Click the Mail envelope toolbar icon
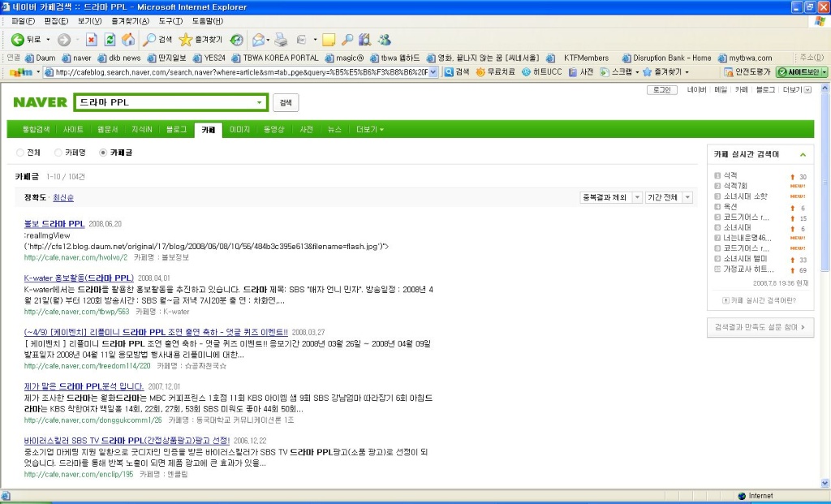This screenshot has height=504, width=831. click(258, 40)
